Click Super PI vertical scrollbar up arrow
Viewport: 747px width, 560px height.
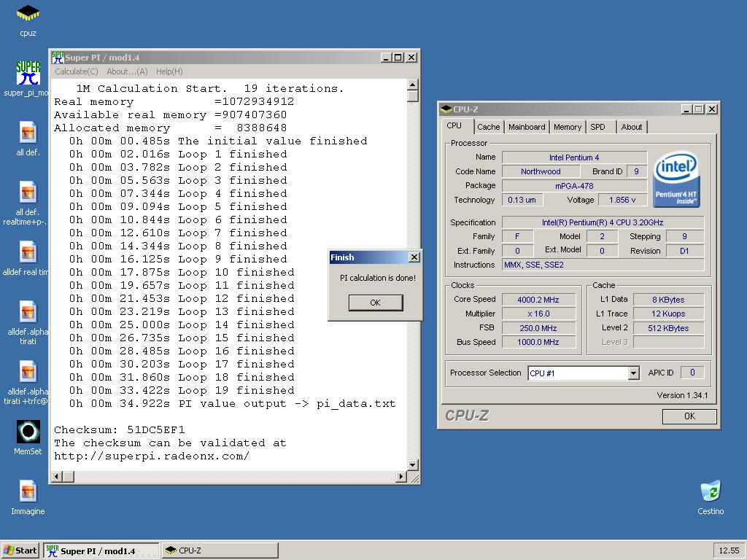tap(413, 85)
